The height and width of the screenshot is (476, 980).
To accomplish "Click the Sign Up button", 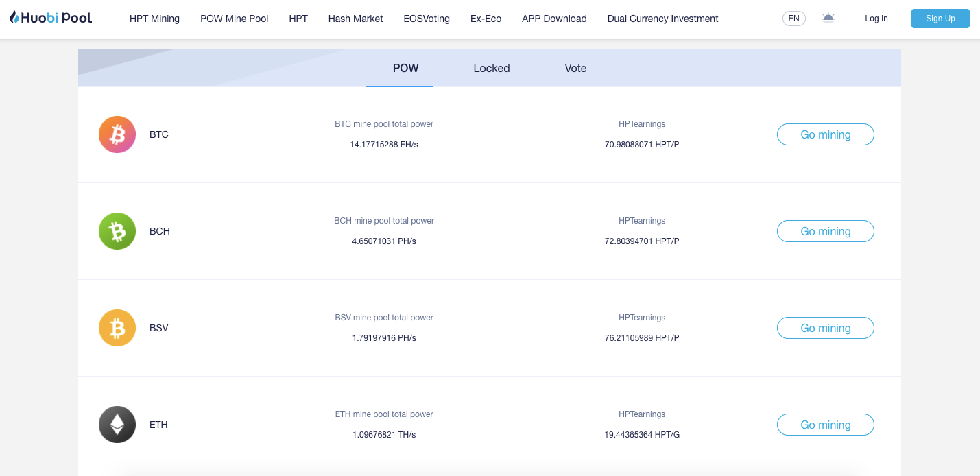I will pyautogui.click(x=940, y=19).
